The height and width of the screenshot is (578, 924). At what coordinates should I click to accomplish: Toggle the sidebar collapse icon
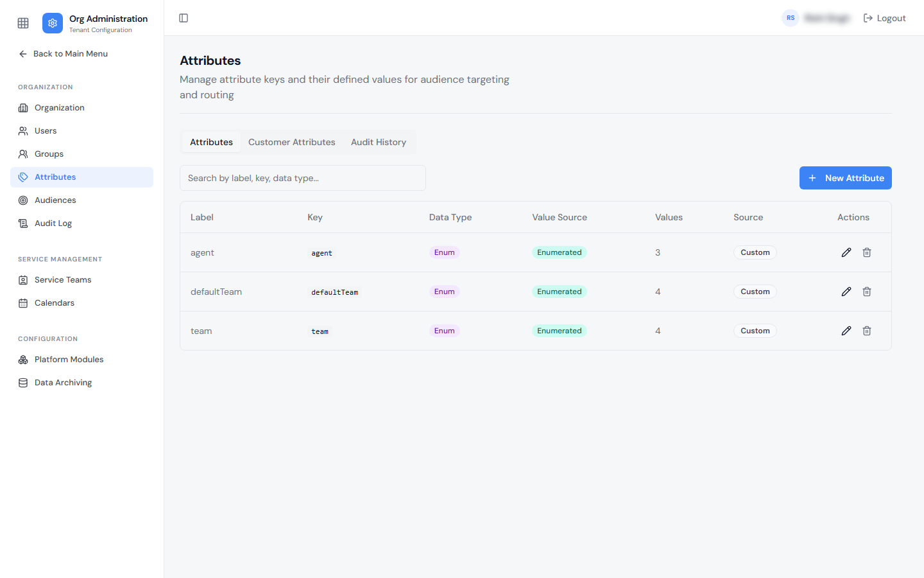[x=184, y=18]
